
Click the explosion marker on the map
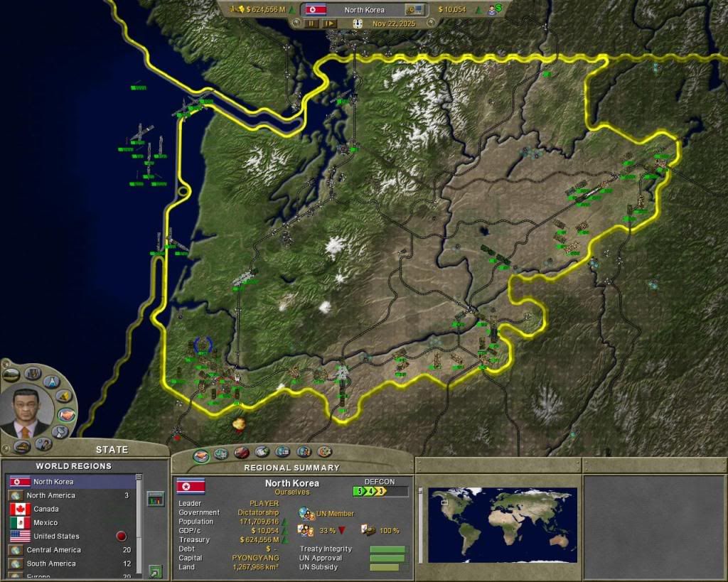239,424
